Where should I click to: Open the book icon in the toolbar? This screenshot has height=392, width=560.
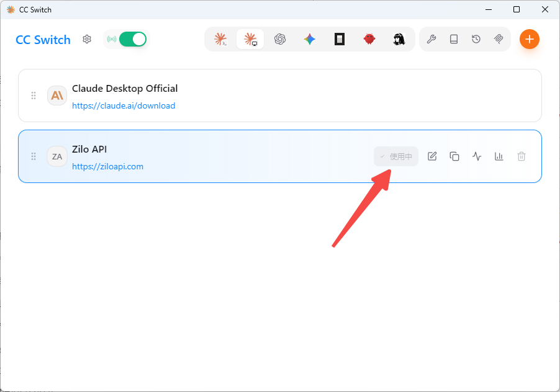coord(454,39)
